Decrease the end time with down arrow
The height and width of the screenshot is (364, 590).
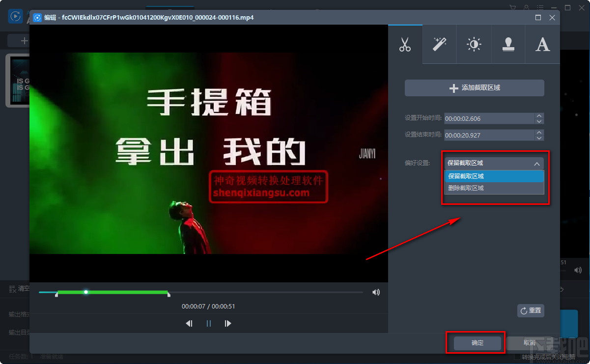(539, 138)
